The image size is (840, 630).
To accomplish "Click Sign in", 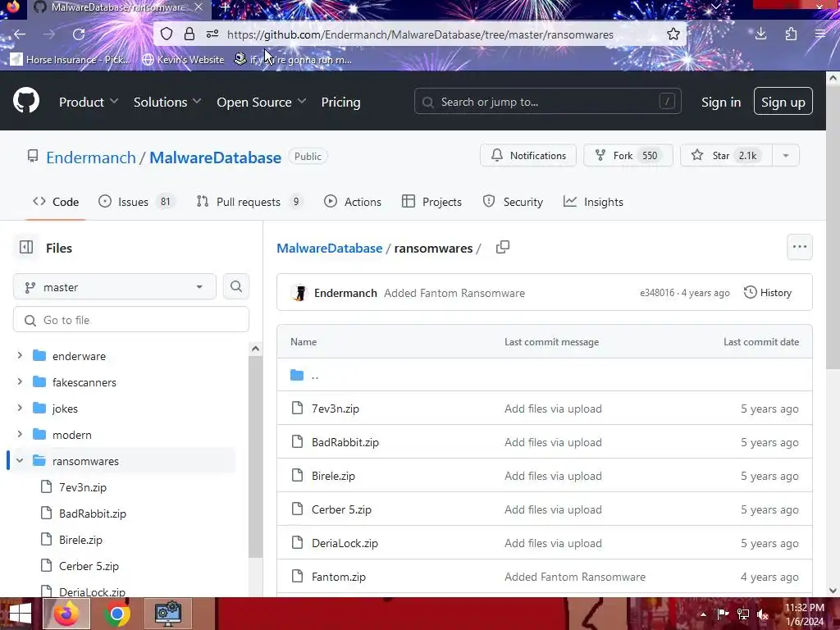I will pyautogui.click(x=721, y=102).
